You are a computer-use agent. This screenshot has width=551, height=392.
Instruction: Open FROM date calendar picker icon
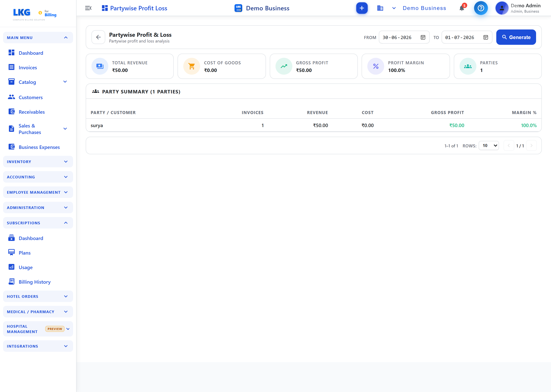423,37
